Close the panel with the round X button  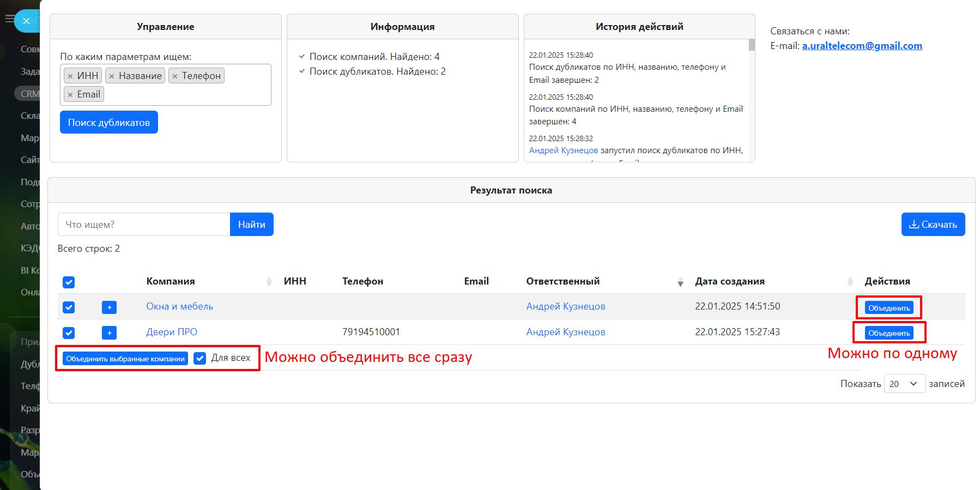click(x=26, y=21)
